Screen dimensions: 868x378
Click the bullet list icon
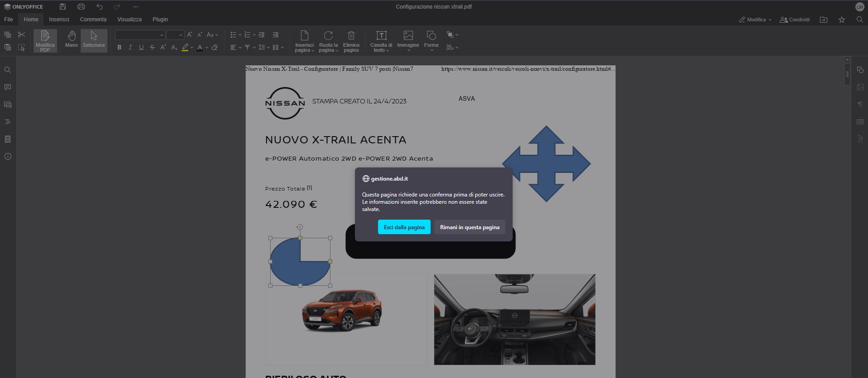[x=233, y=34]
